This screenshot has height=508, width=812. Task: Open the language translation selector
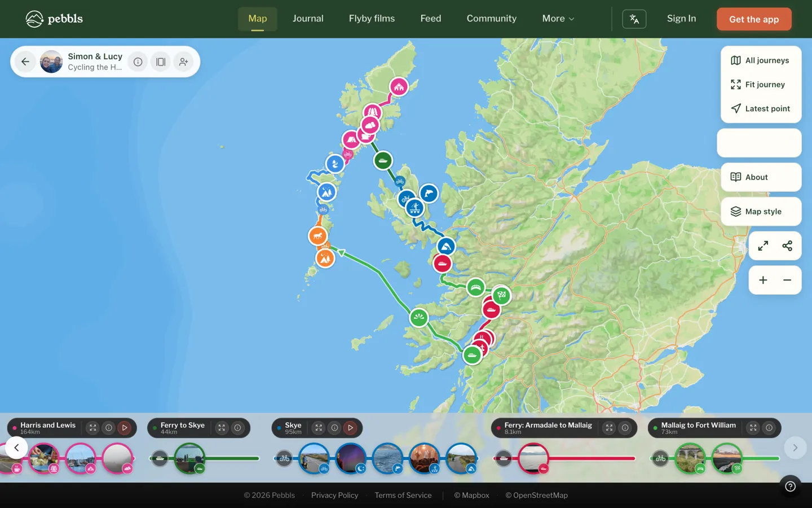point(634,19)
